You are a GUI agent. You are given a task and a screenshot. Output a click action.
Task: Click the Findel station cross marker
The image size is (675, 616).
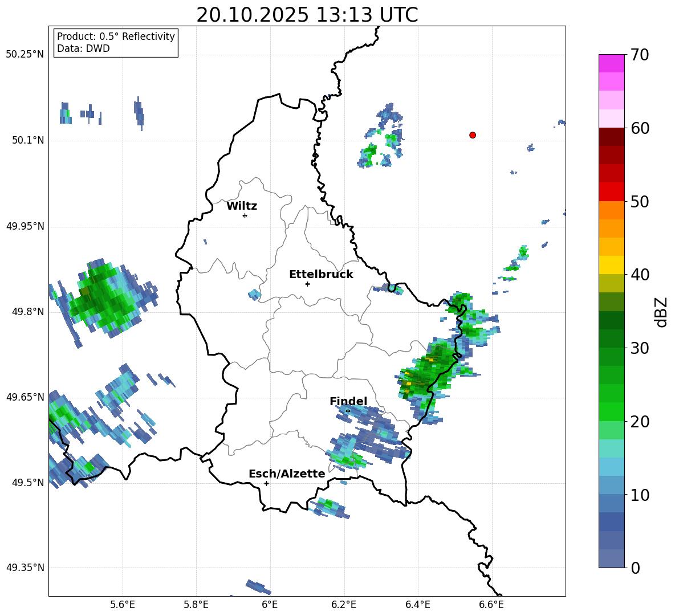click(348, 411)
